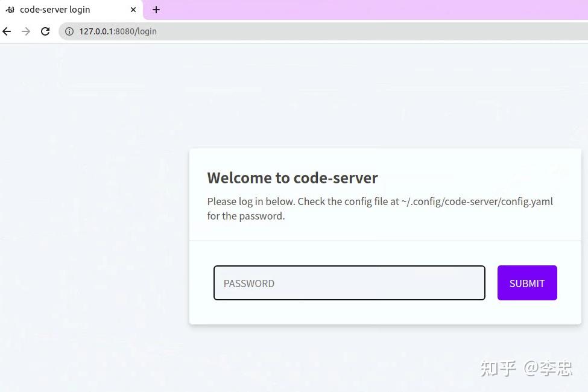
Task: Click the back navigation arrow
Action: [7, 31]
